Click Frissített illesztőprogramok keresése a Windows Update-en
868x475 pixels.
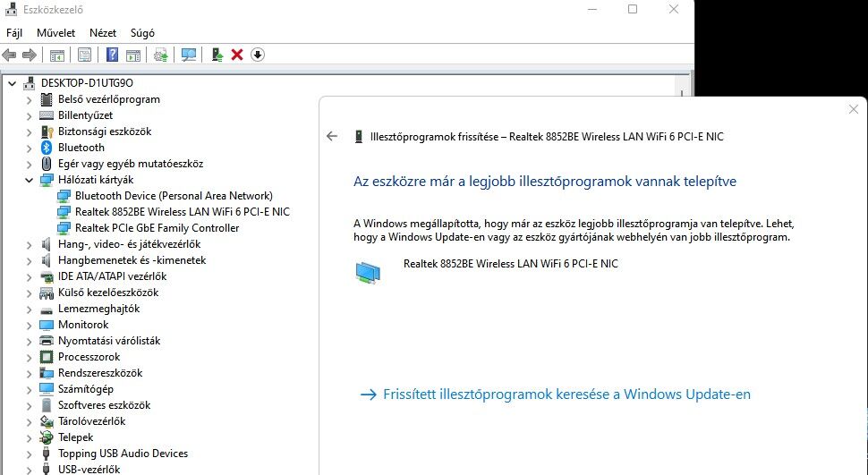(x=555, y=394)
